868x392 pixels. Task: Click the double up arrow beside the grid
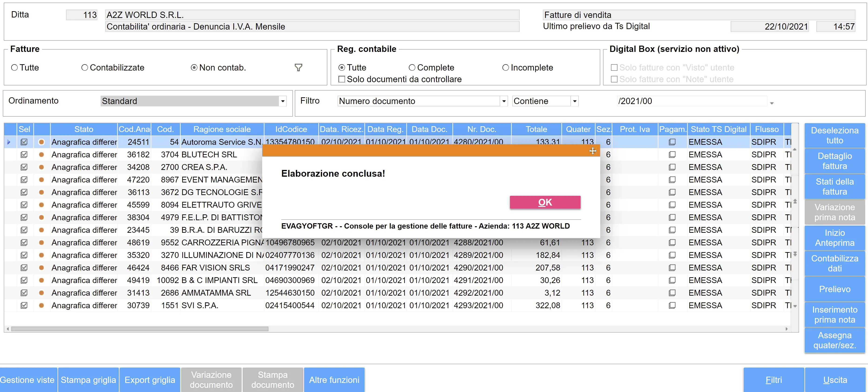pos(795,201)
